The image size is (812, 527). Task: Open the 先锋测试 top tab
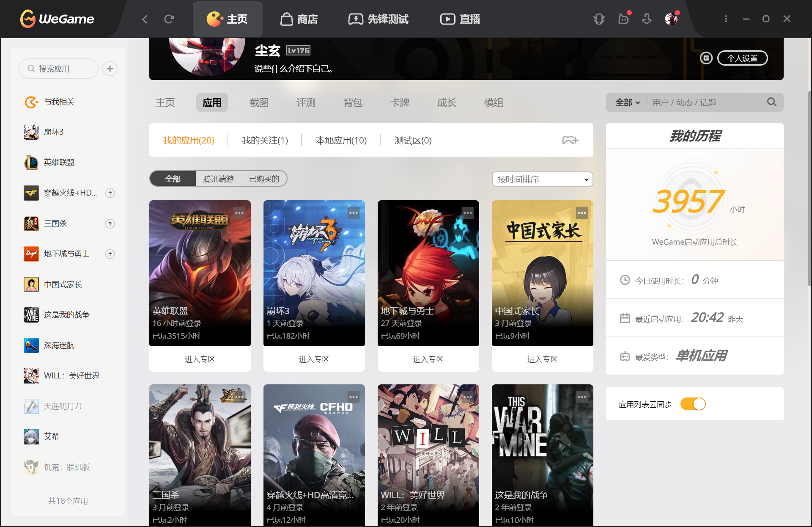click(x=379, y=19)
